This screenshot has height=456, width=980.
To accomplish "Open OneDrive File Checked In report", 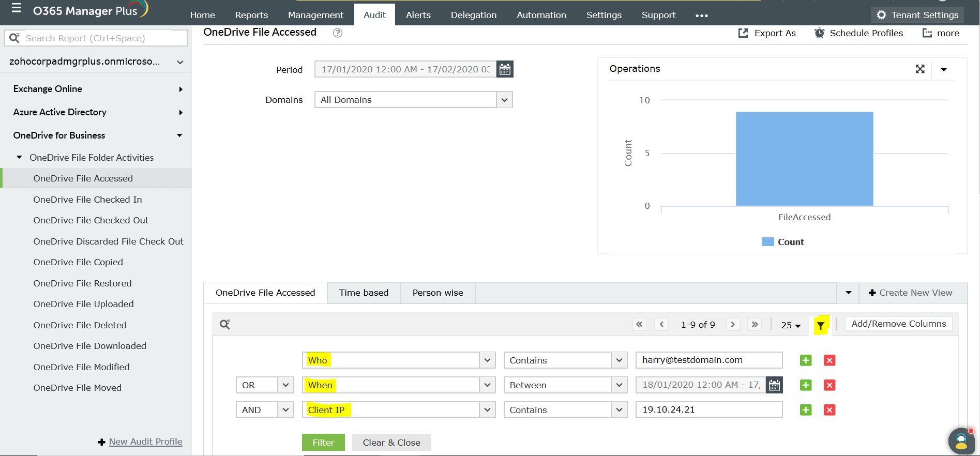I will [x=88, y=200].
